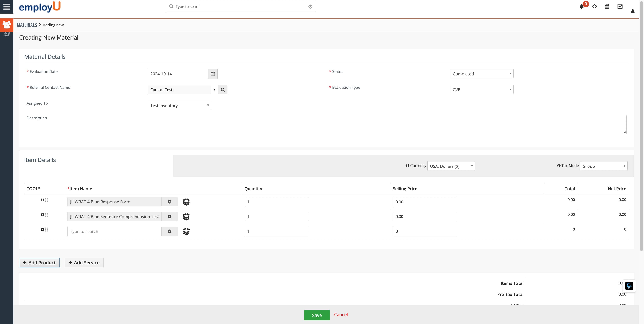The image size is (644, 324).
Task: Open the user profile icon
Action: pos(633,11)
